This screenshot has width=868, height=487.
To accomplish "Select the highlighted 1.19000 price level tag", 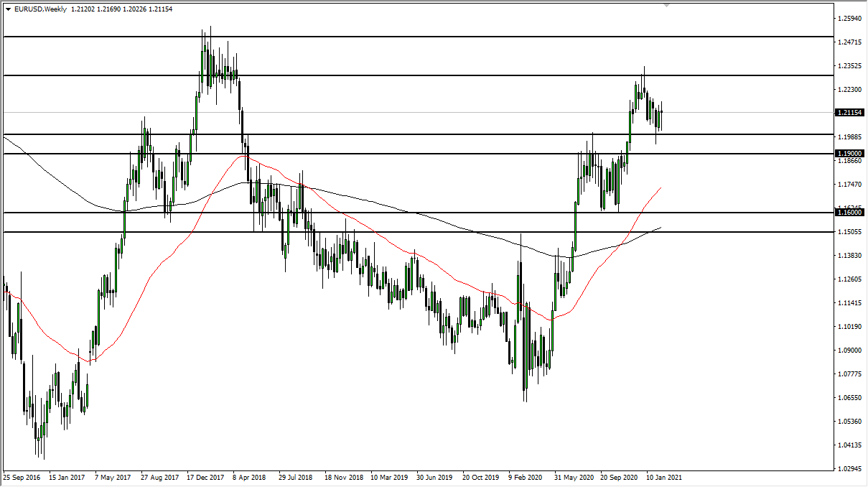I will point(849,153).
